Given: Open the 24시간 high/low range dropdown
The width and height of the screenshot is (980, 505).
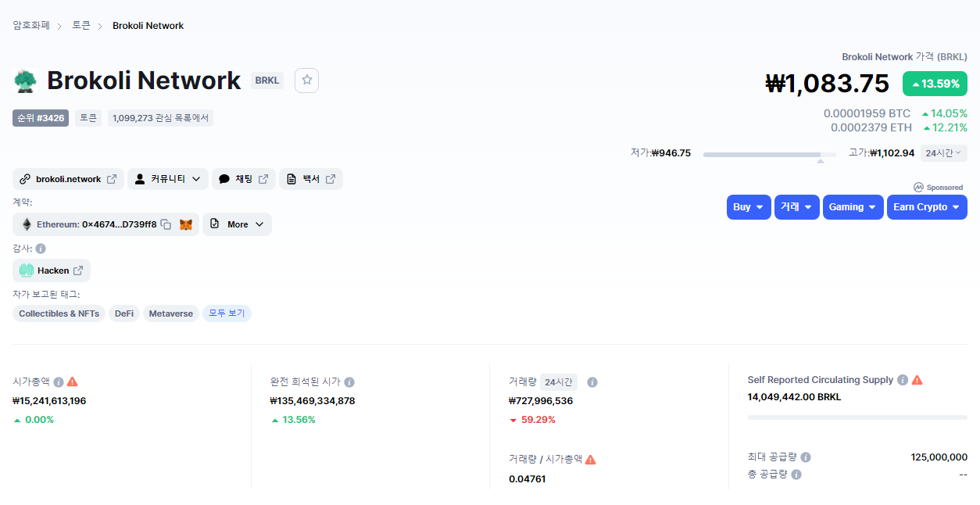Looking at the screenshot, I should pos(943,153).
